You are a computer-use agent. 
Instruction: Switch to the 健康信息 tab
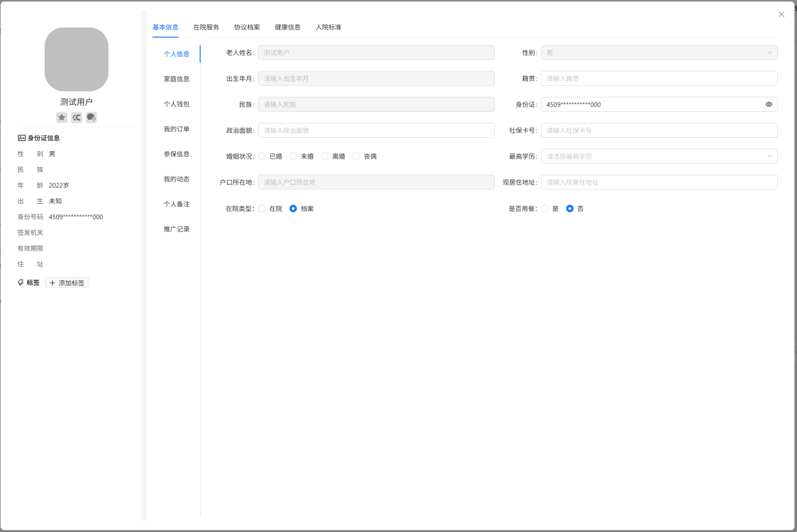(287, 27)
